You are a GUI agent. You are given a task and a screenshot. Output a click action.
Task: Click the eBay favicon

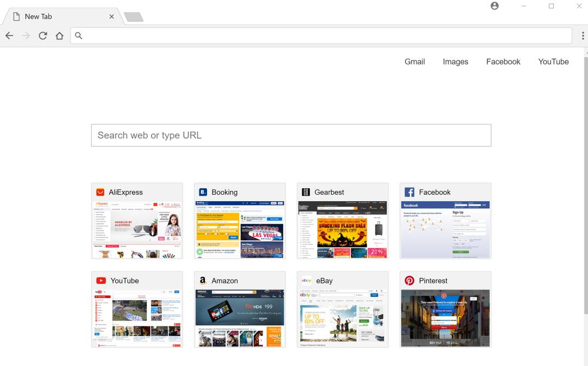[306, 281]
